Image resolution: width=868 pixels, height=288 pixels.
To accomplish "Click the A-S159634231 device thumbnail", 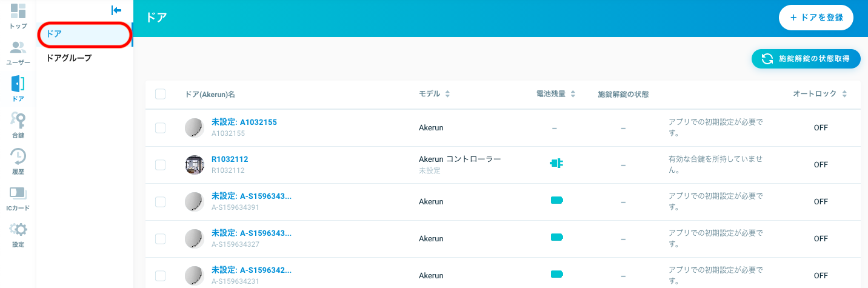I will coord(195,276).
